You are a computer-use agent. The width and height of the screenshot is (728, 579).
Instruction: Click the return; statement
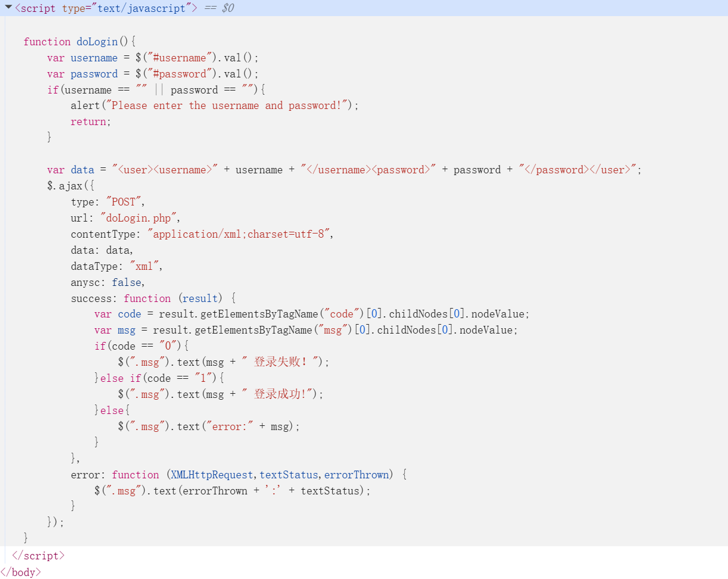[91, 122]
